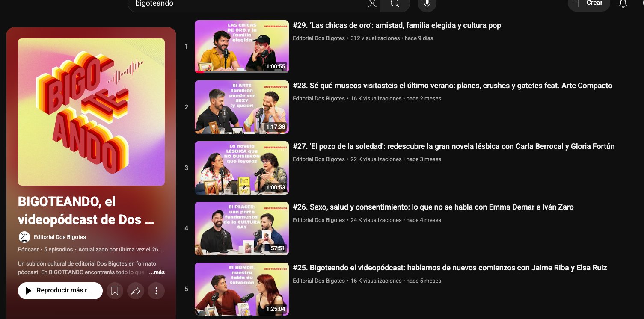Screen dimensions: 644x319
Task: Click the 1:25:04 duration badge
Action: point(276,309)
